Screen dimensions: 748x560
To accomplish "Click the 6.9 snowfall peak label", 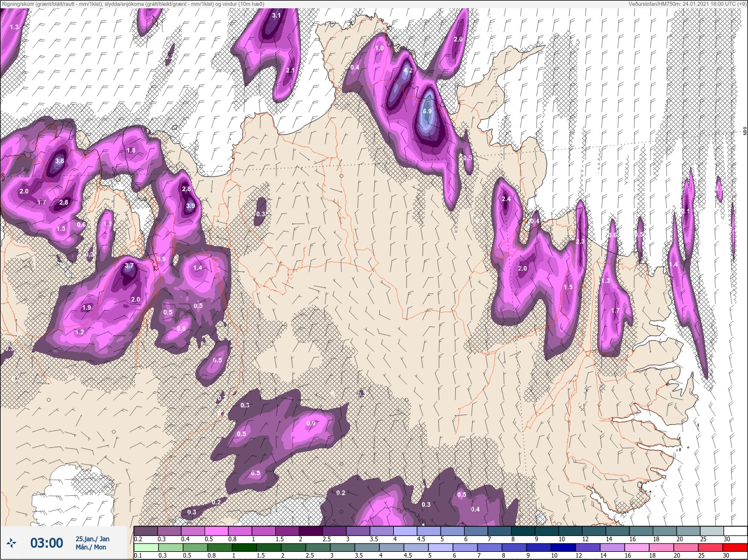I will (427, 111).
